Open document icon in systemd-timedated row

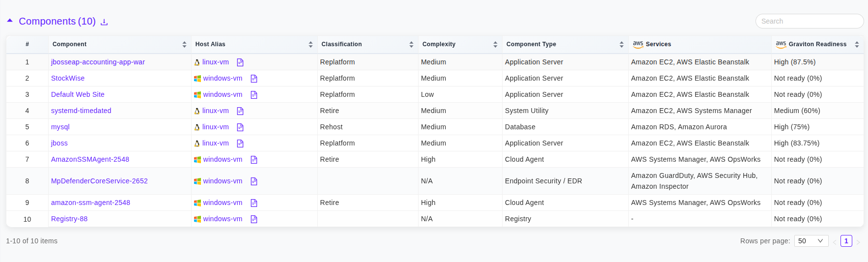tap(240, 111)
